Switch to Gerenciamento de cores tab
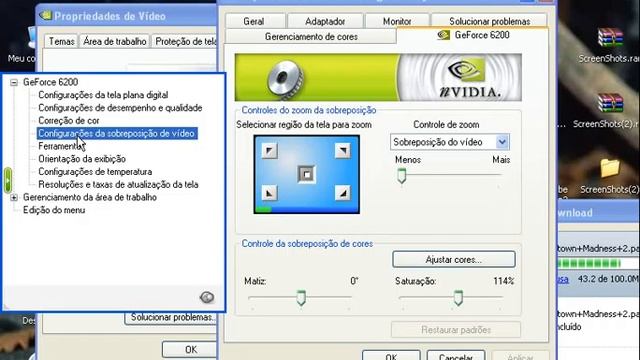This screenshot has width=640, height=360. coord(311,37)
